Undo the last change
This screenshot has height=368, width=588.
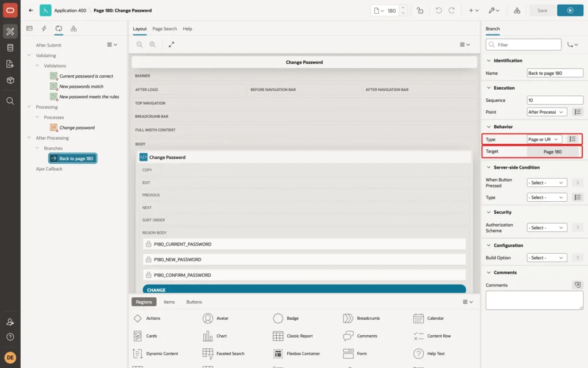coord(438,10)
